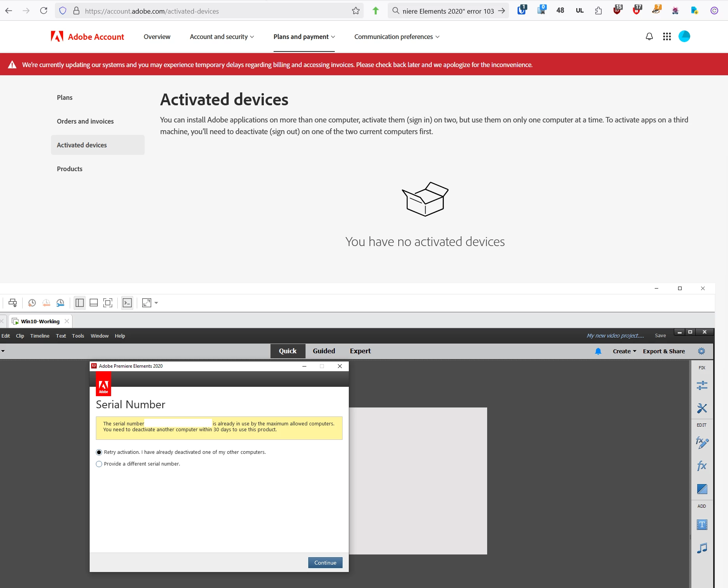Screen dimensions: 728x588
Task: Open the Music note panel icon
Action: (x=702, y=548)
